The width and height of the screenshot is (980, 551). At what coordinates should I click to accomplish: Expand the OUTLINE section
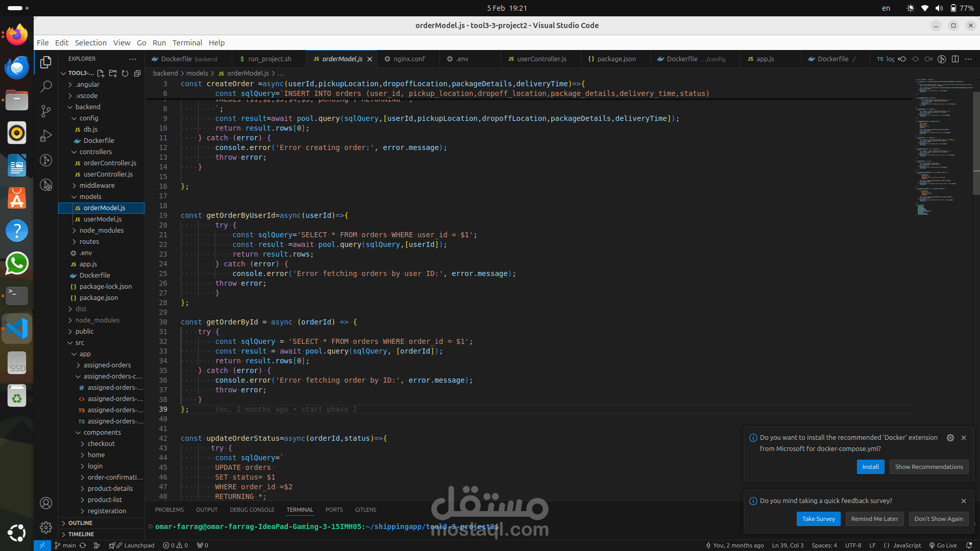(x=80, y=523)
